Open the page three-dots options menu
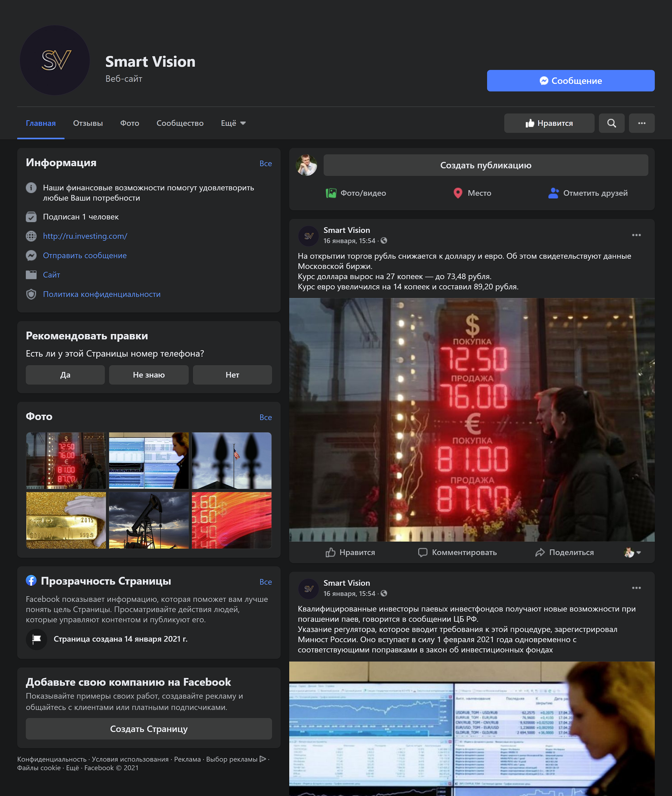Viewport: 672px width, 796px height. [641, 123]
